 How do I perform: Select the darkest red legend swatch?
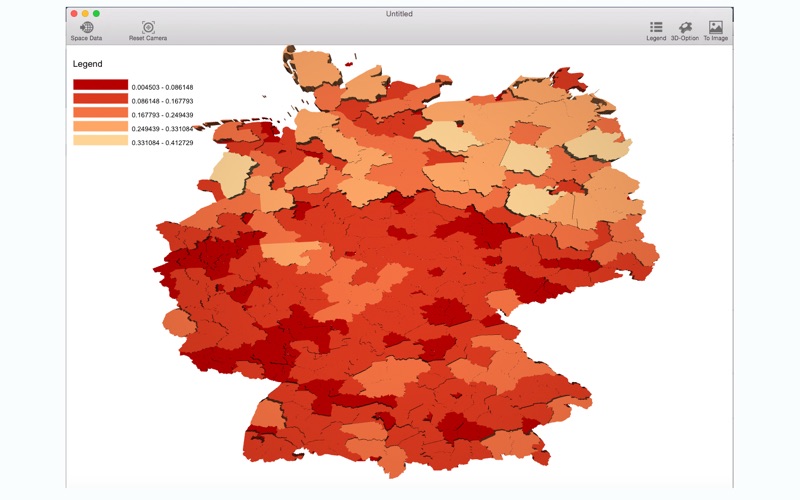point(101,85)
